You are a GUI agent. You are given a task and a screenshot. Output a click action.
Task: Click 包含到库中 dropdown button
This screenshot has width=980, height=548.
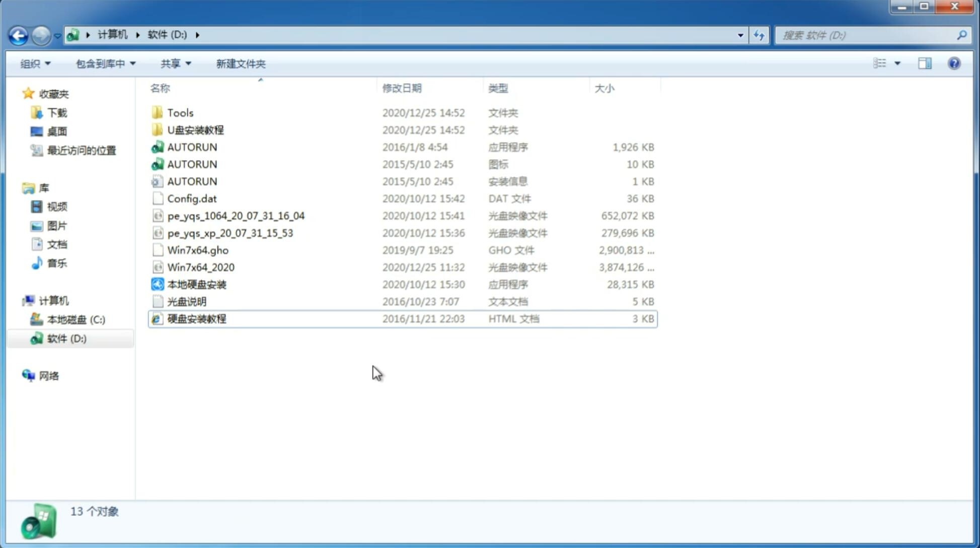click(104, 62)
